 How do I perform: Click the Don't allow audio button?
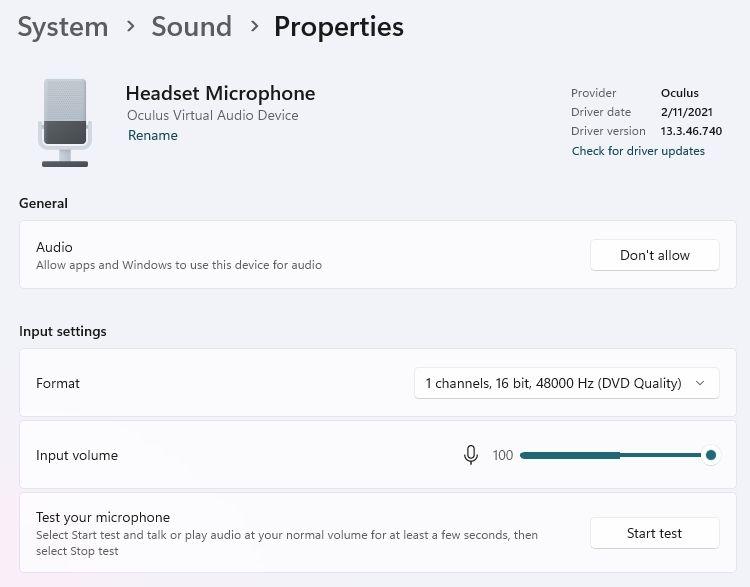[x=654, y=255]
